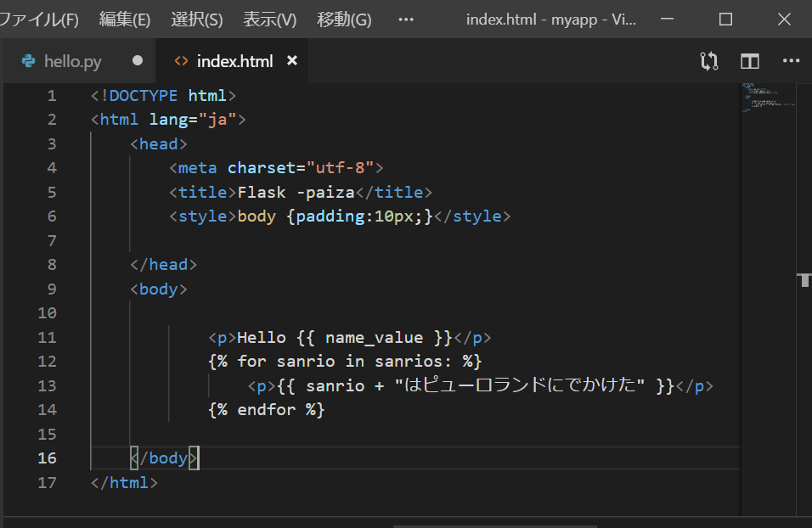Split the editor into two panes
Screen dimensions: 812x528
748,60
